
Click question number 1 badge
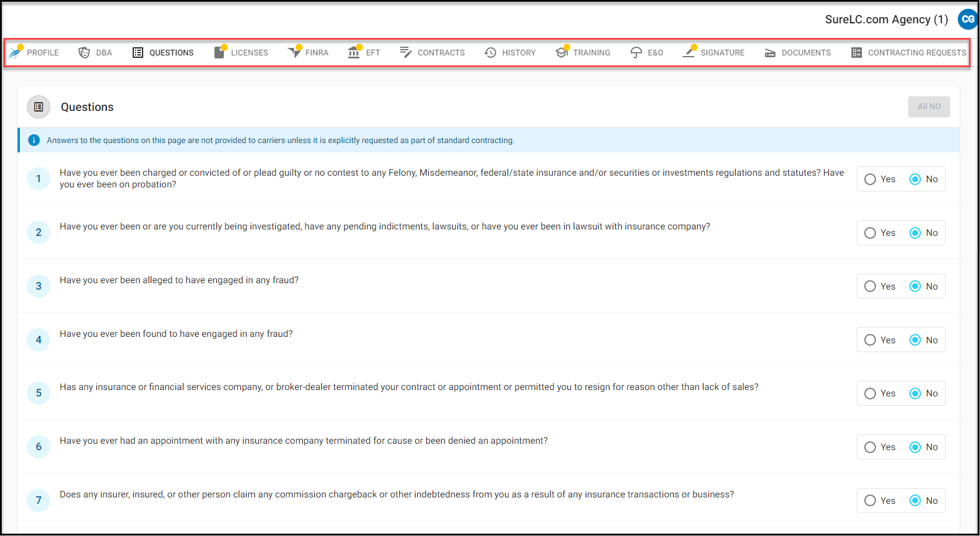coord(39,179)
